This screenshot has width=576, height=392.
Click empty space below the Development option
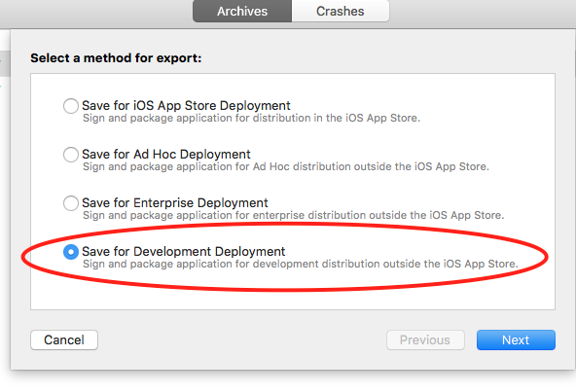point(293,300)
